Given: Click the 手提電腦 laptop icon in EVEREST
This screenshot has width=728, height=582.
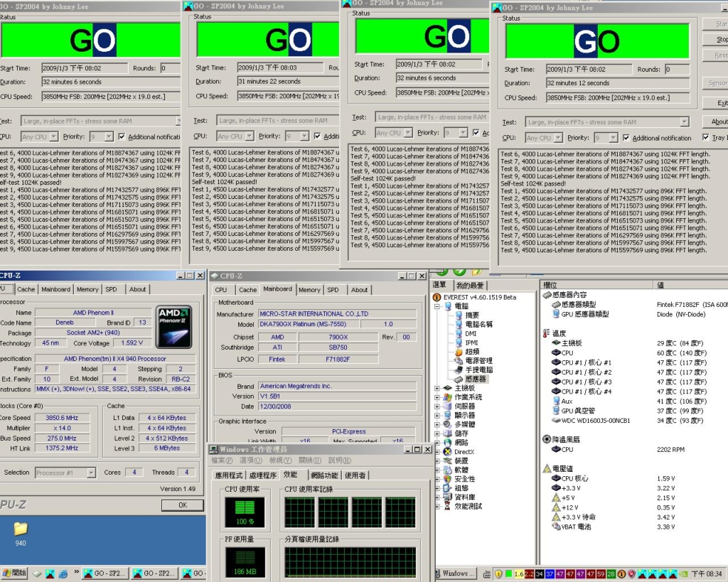Looking at the screenshot, I should pyautogui.click(x=459, y=370).
